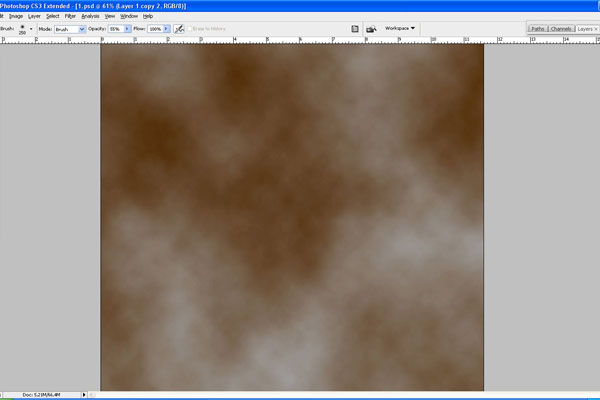
Task: Select the Layers tab
Action: point(585,30)
